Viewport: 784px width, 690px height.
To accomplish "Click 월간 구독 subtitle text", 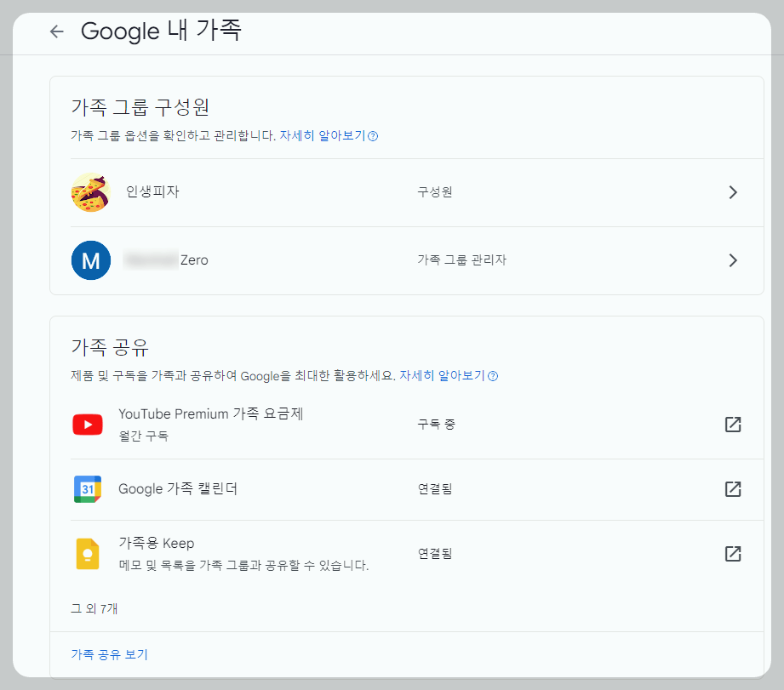I will 144,436.
